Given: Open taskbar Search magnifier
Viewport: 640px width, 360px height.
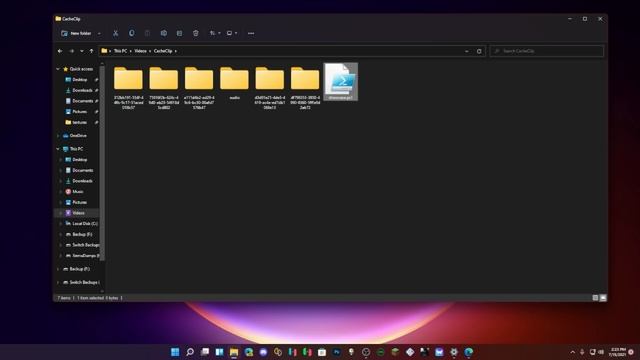Looking at the screenshot, I should coord(190,352).
